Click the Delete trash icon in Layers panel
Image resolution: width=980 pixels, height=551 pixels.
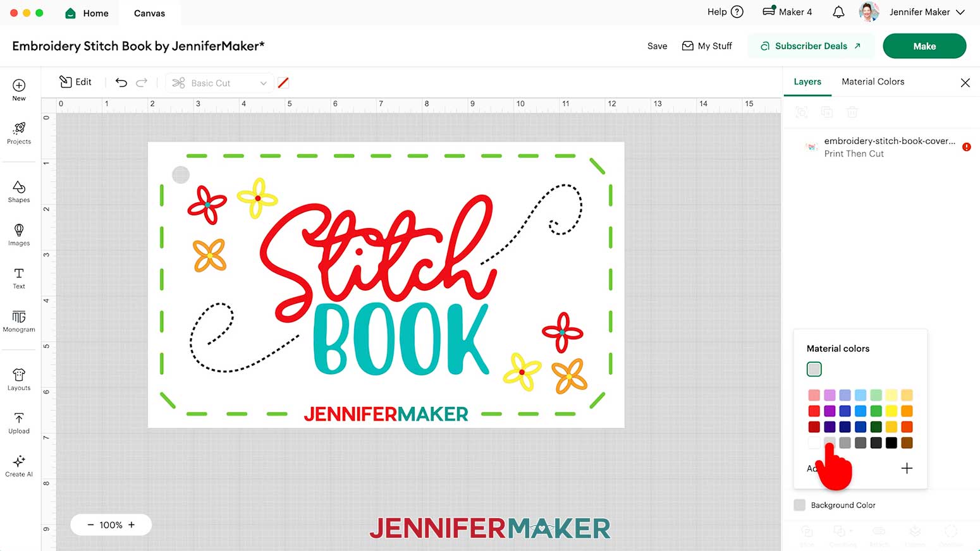coord(852,112)
